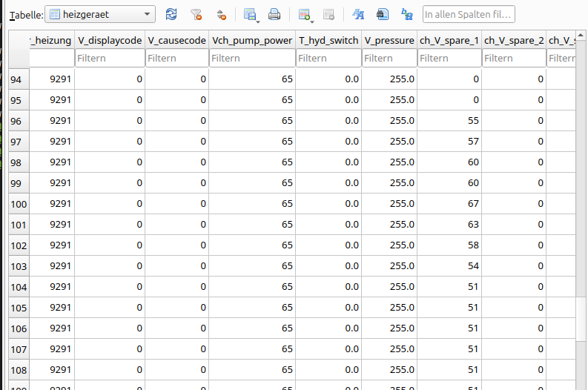The image size is (588, 390).
Task: Insert a new record in table
Action: (x=304, y=14)
